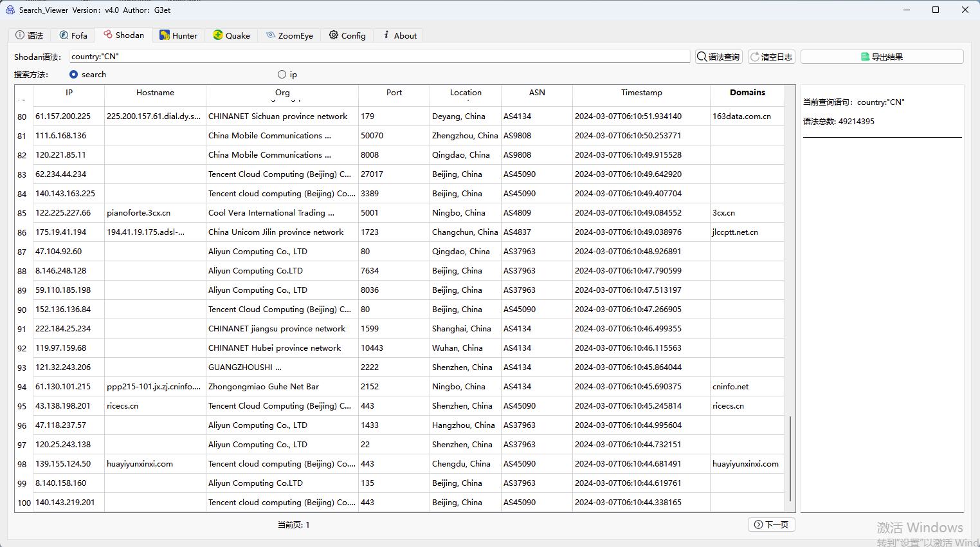Click the Search_Viewer app icon in title bar
This screenshot has width=980, height=547.
pos(10,10)
